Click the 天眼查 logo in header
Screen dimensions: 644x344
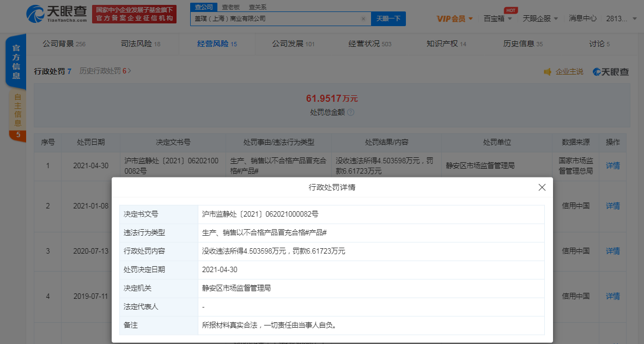tap(57, 14)
